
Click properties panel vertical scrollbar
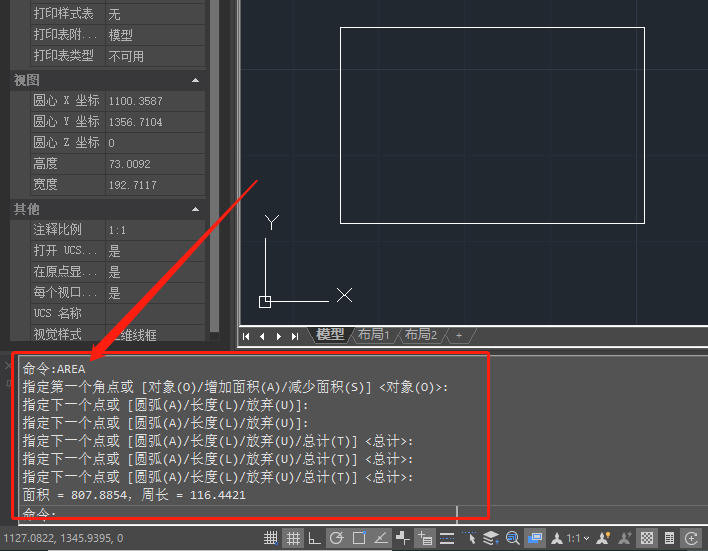214,167
